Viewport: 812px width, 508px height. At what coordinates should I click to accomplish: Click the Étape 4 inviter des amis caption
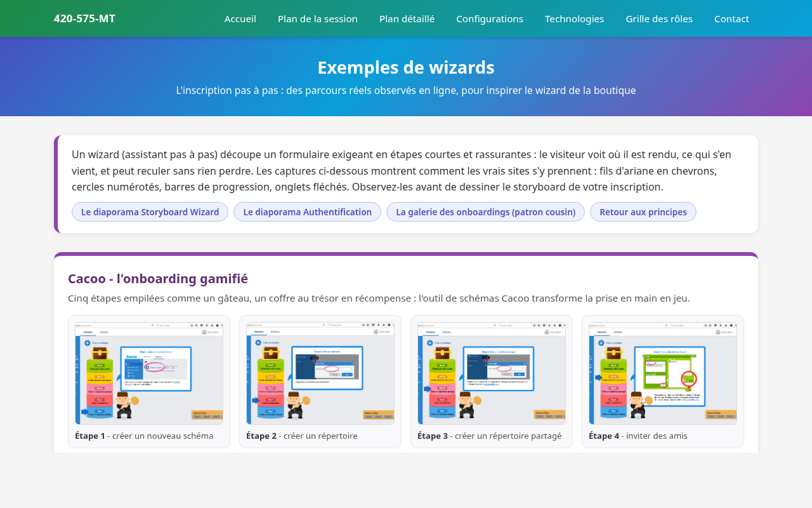tap(638, 436)
